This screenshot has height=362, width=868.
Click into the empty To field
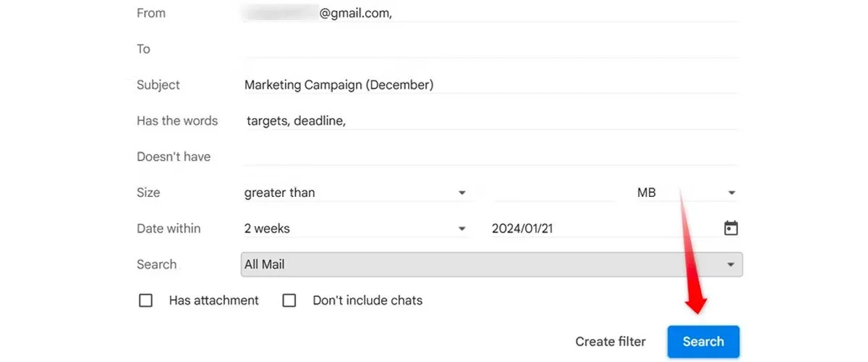coord(492,49)
